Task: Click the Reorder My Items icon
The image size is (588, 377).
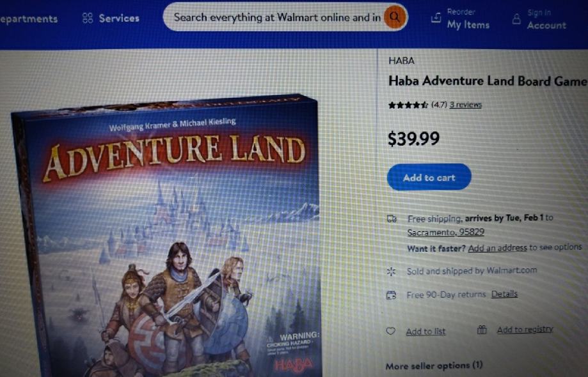Action: click(436, 17)
